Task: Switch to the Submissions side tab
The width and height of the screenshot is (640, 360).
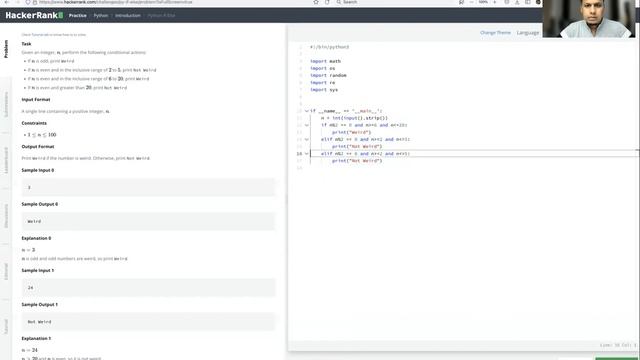Action: pyautogui.click(x=6, y=104)
